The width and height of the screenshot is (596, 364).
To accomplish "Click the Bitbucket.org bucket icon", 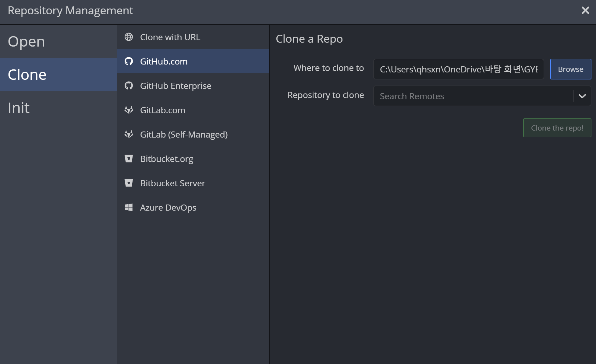I will pyautogui.click(x=129, y=159).
